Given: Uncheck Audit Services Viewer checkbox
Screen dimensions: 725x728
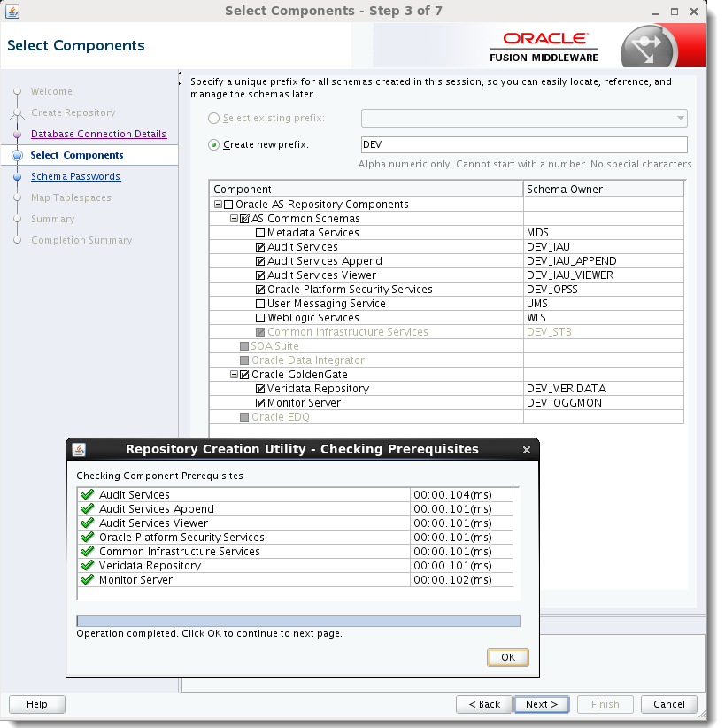Looking at the screenshot, I should tap(260, 275).
